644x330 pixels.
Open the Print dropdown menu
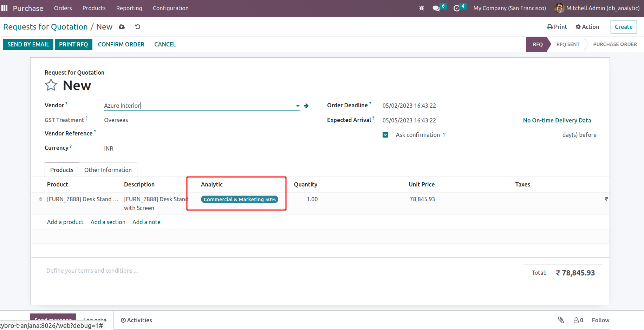click(557, 27)
